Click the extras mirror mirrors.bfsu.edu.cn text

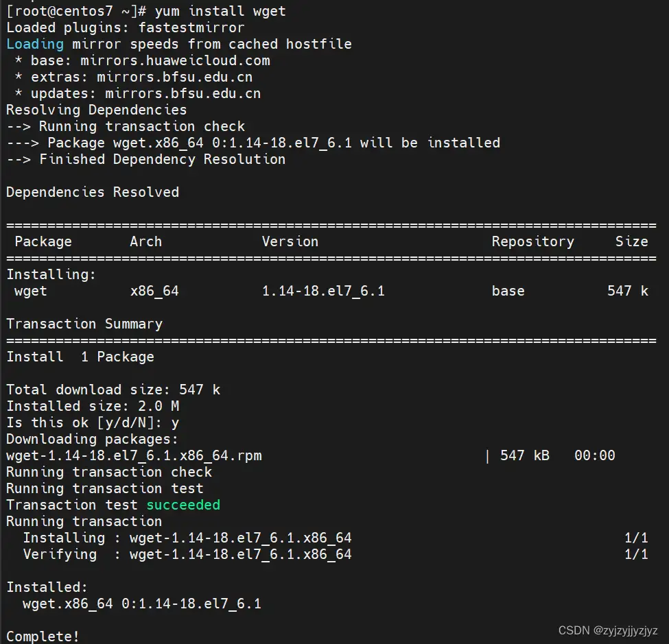174,77
